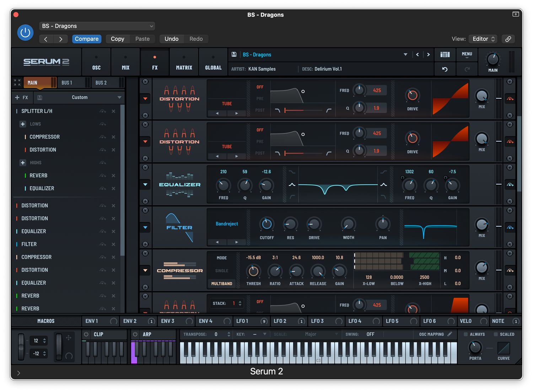
Task: Toggle the Compare button
Action: pos(87,39)
